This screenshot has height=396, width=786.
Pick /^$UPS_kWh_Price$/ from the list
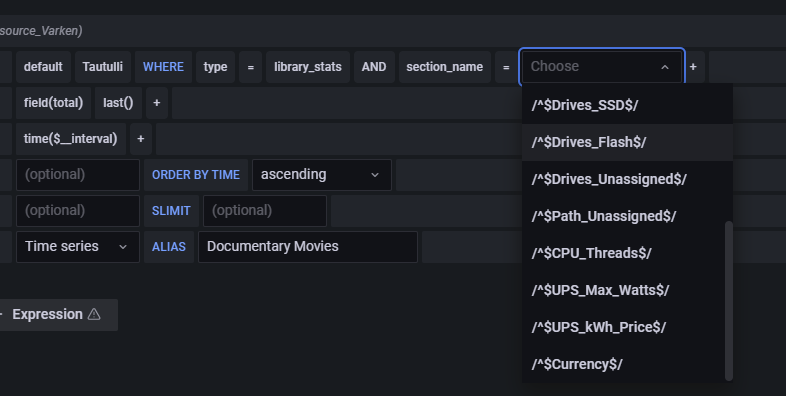[x=627, y=328]
